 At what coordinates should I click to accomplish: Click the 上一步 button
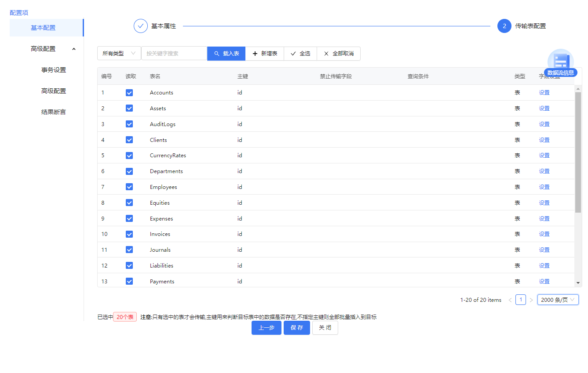(267, 328)
